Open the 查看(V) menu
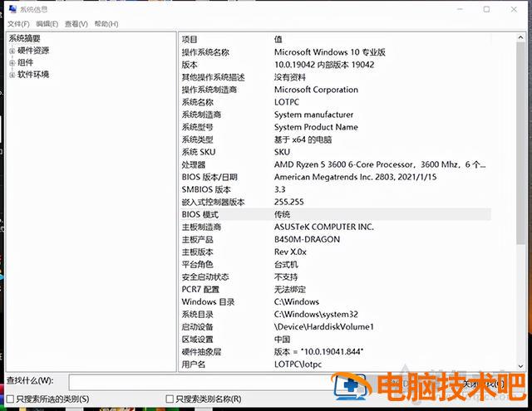Screen dimensions: 532x411 coord(76,24)
